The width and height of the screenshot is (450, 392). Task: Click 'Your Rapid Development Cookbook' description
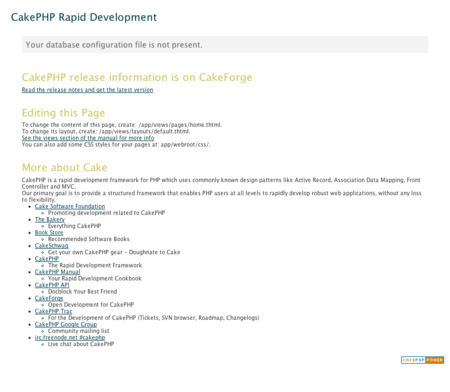tap(95, 278)
